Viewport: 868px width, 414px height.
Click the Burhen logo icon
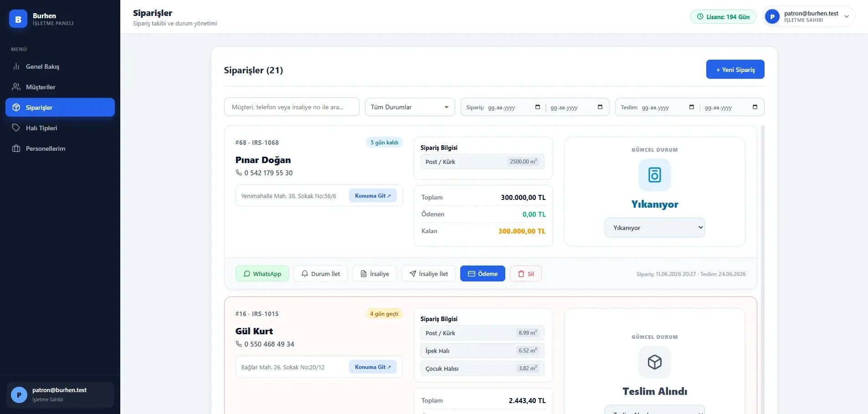point(18,19)
